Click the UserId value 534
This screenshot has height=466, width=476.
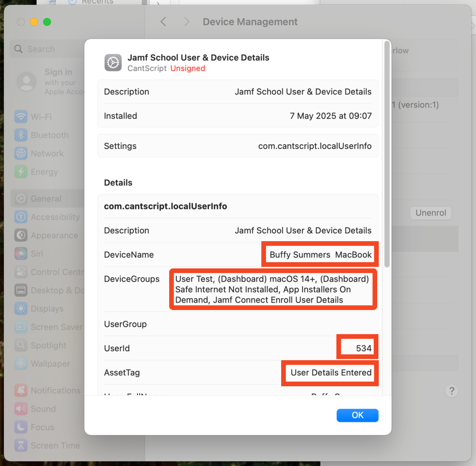(x=364, y=349)
